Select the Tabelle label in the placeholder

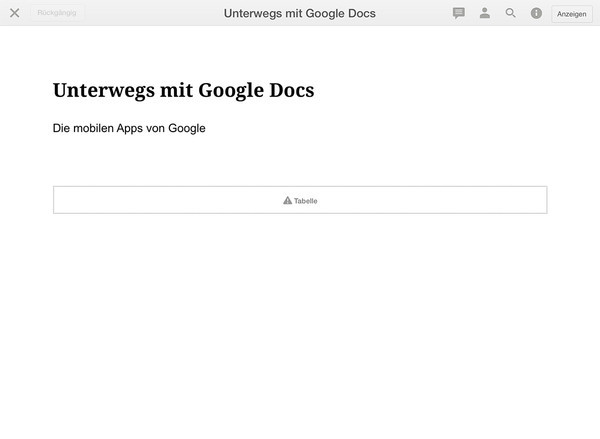point(306,201)
